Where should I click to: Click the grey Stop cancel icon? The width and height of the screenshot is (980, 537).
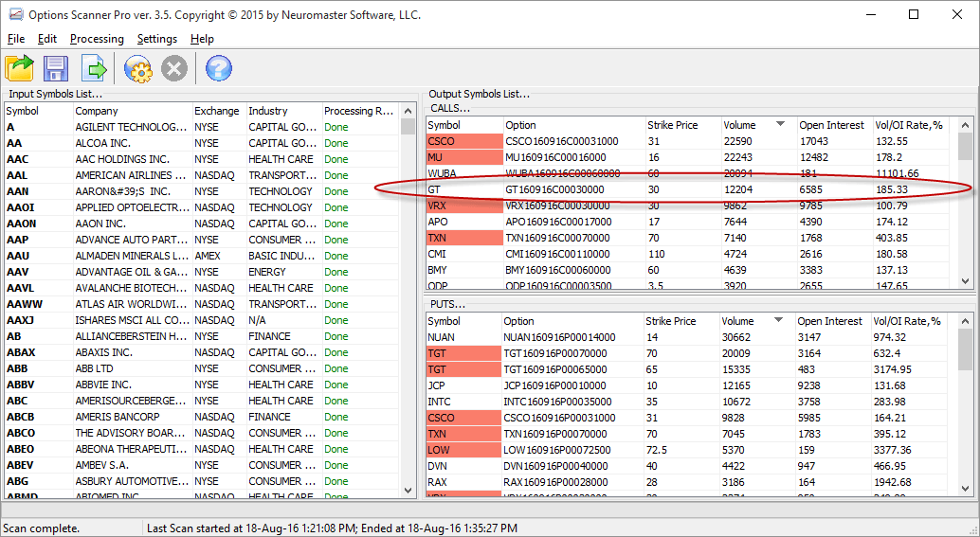(174, 68)
